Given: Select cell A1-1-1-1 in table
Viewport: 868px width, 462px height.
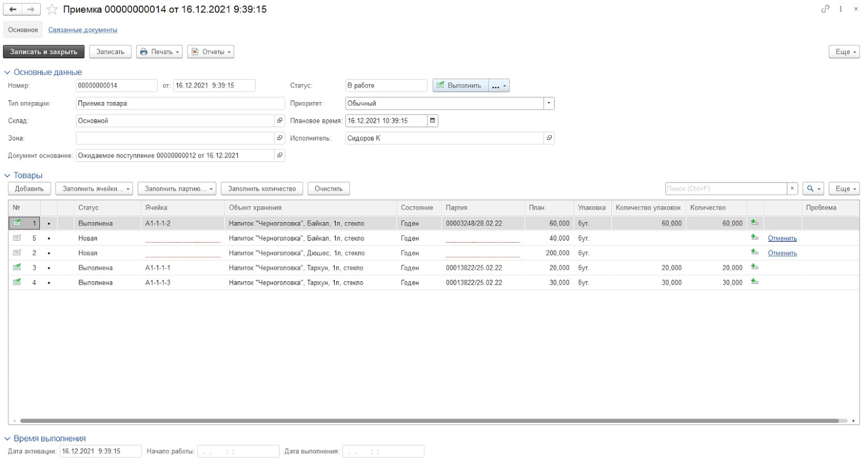Looking at the screenshot, I should [183, 268].
